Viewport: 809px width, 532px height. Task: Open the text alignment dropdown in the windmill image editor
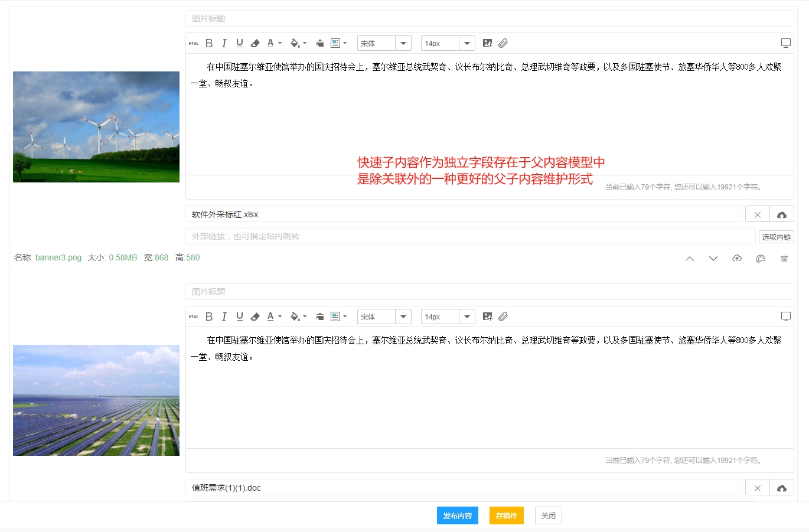click(339, 43)
